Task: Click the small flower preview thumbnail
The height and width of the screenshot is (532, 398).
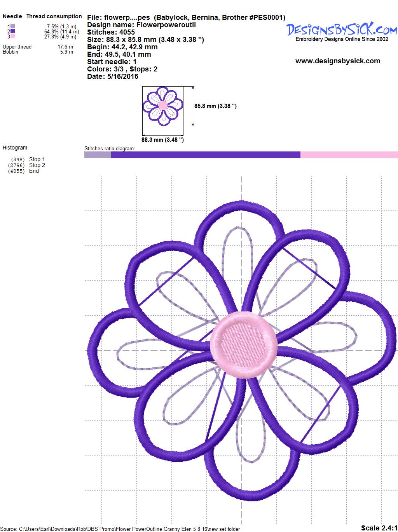Action: point(163,106)
